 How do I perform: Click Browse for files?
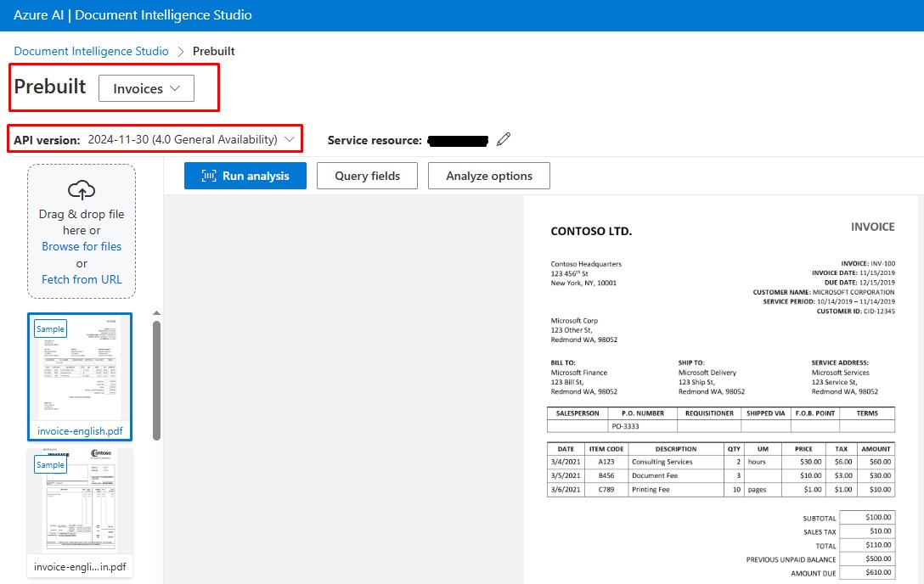coord(81,246)
